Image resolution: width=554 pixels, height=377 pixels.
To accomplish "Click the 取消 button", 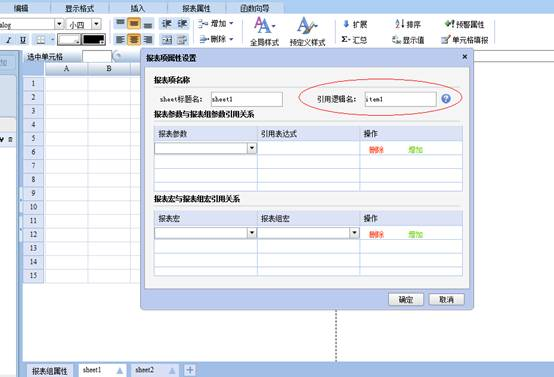I will pyautogui.click(x=446, y=300).
